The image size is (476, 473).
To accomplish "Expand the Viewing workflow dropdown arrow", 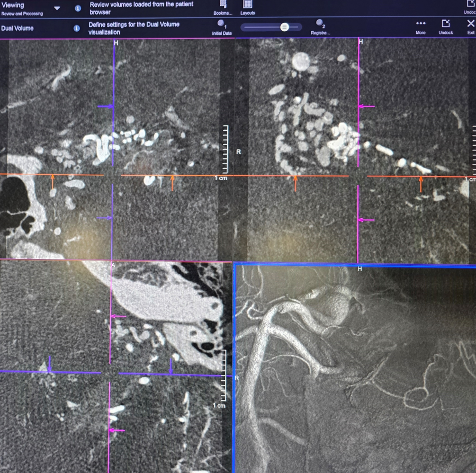I will [57, 8].
